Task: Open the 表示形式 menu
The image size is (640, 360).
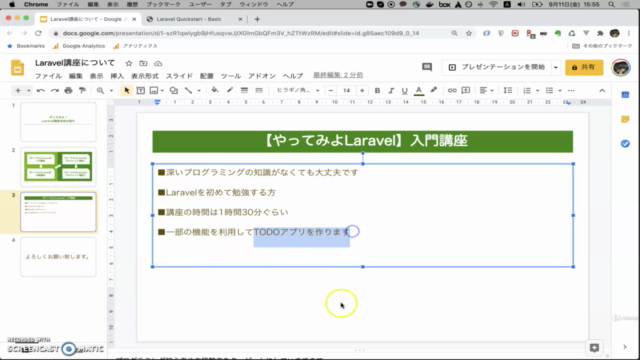Action: point(144,76)
